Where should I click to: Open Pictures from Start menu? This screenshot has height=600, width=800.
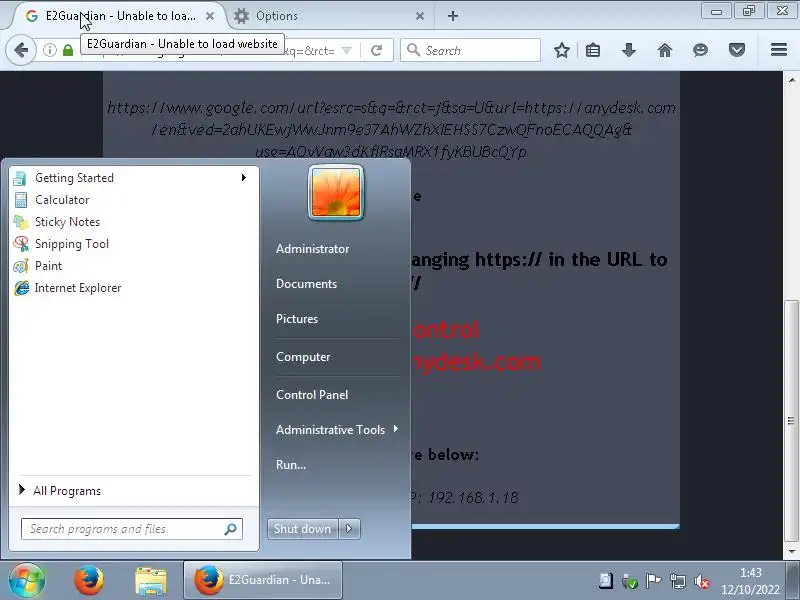[297, 319]
